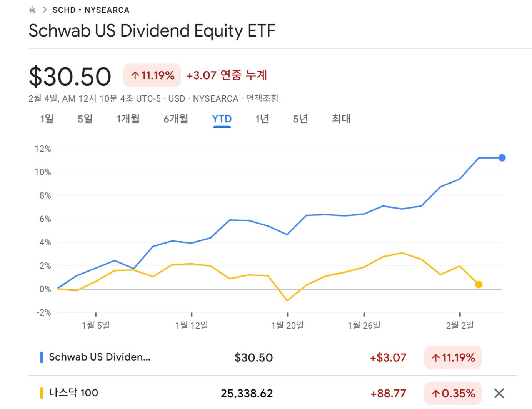Show the 1년 chart range

[x=262, y=119]
